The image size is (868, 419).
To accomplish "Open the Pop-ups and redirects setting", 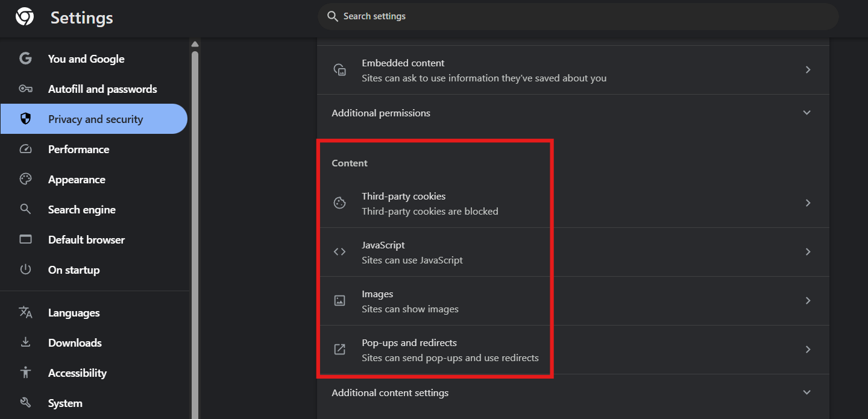I will click(449, 350).
